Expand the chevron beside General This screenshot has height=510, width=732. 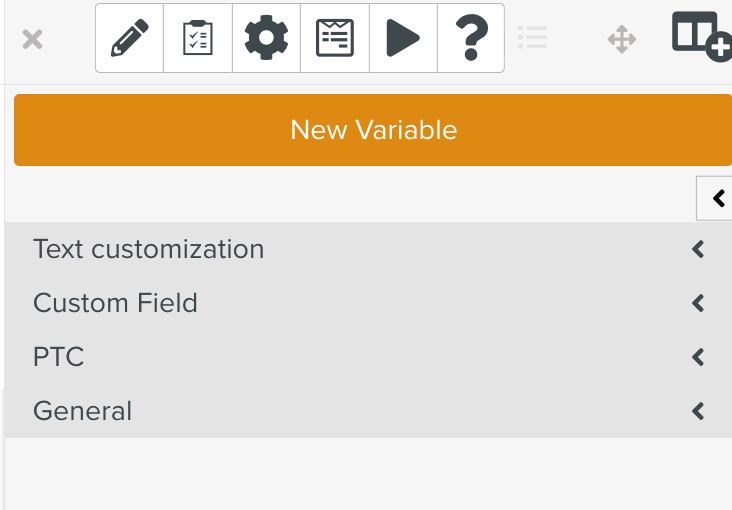(699, 411)
